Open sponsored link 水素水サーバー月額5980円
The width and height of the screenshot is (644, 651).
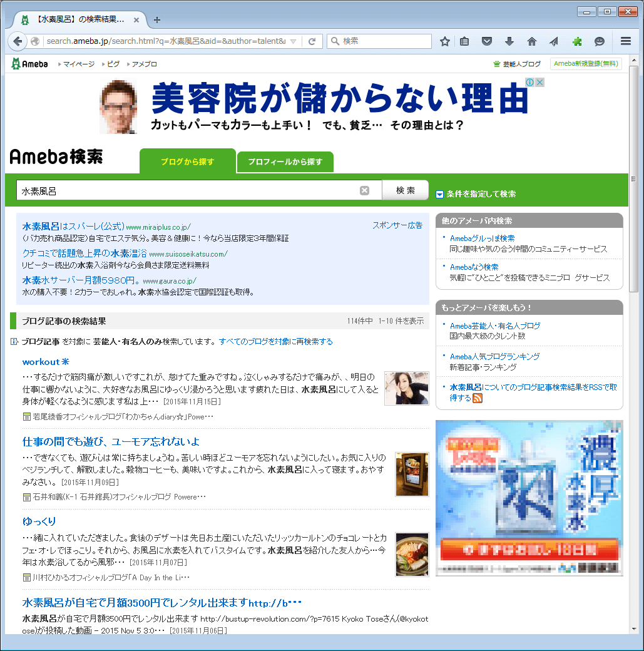pyautogui.click(x=81, y=280)
